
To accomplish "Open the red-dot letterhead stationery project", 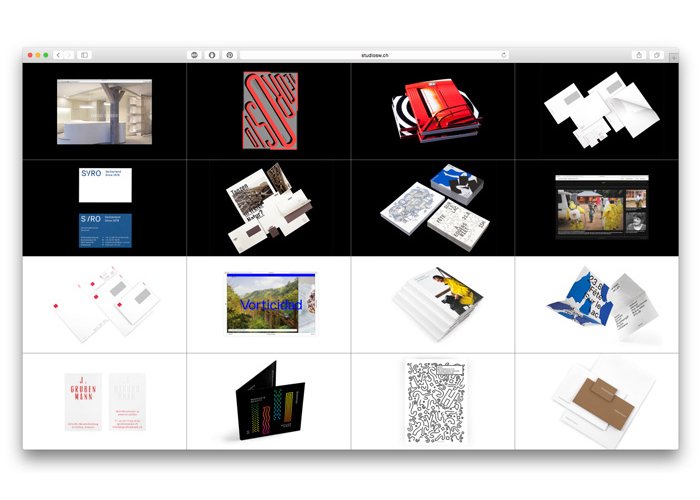I will (104, 304).
